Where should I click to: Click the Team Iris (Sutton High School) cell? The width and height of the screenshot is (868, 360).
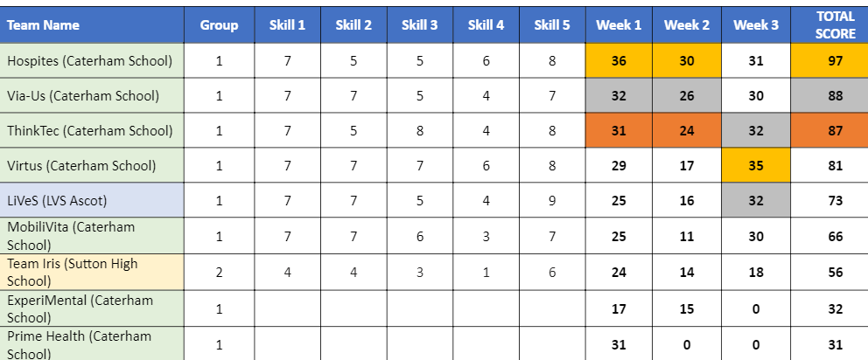[x=92, y=272]
